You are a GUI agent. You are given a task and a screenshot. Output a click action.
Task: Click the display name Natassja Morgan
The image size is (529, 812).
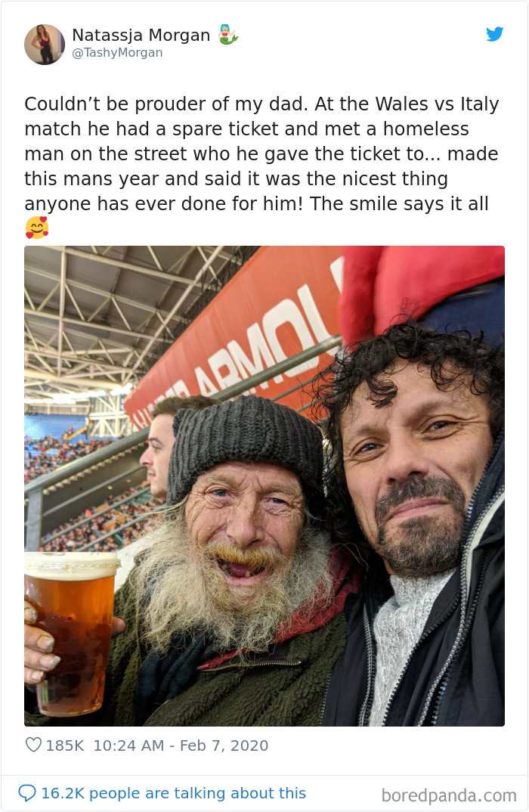click(141, 34)
